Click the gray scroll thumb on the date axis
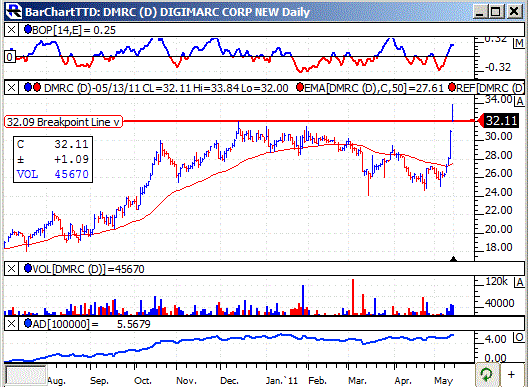Viewport: 528px width, 387px height. pyautogui.click(x=26, y=375)
